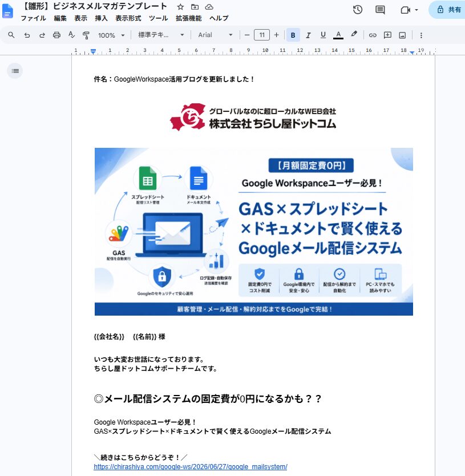Open the chirashiya.com blog link
Viewport: 465px width, 476px height.
click(191, 467)
